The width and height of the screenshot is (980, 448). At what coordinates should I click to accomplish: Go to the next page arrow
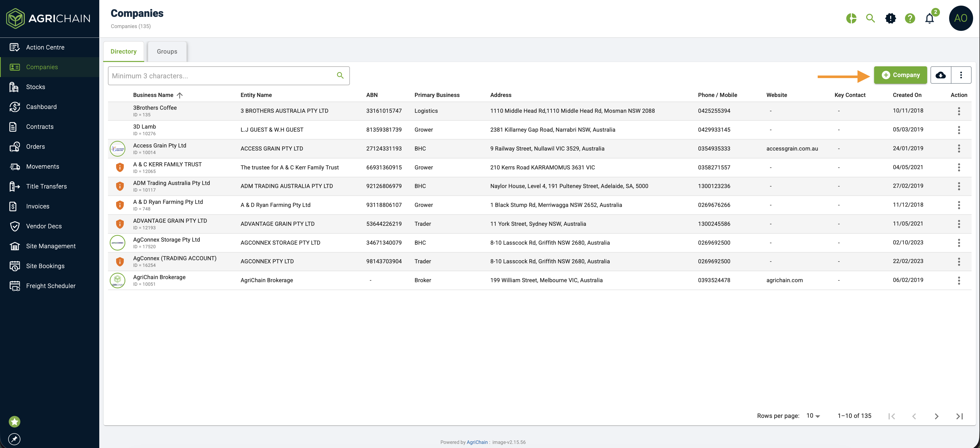936,416
